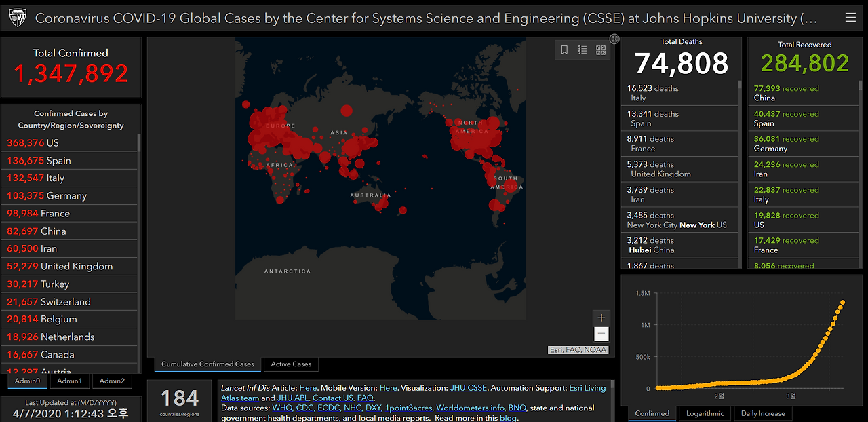The height and width of the screenshot is (422, 868).
Task: Select the Admin1 tab
Action: [x=70, y=381]
